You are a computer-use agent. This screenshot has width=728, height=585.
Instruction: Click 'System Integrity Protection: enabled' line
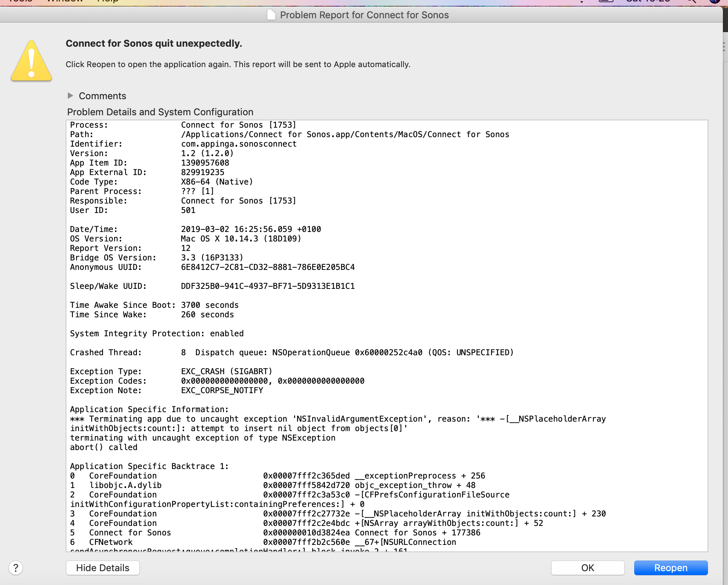157,334
